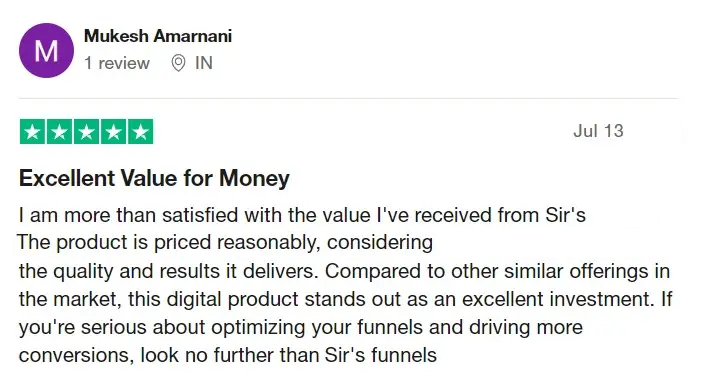Click the location pin icon
This screenshot has width=702, height=384.
tap(178, 63)
